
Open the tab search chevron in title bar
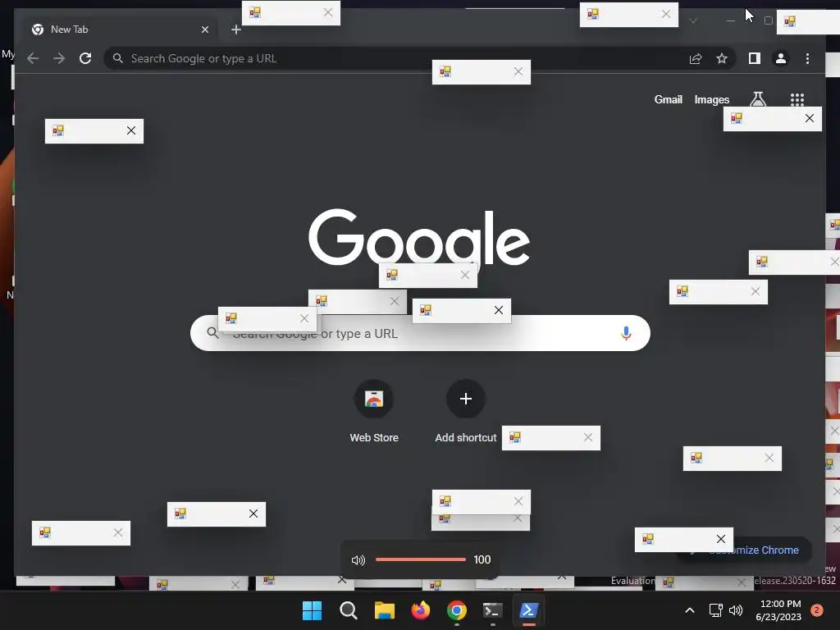coord(692,21)
